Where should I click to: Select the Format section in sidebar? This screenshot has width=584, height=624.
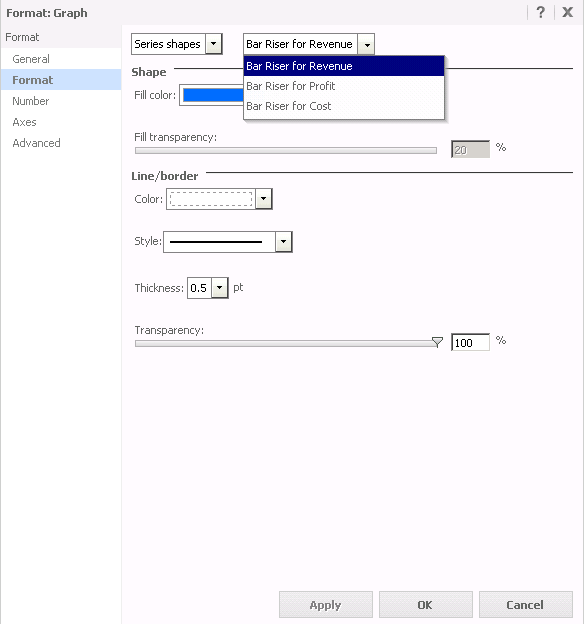point(61,80)
